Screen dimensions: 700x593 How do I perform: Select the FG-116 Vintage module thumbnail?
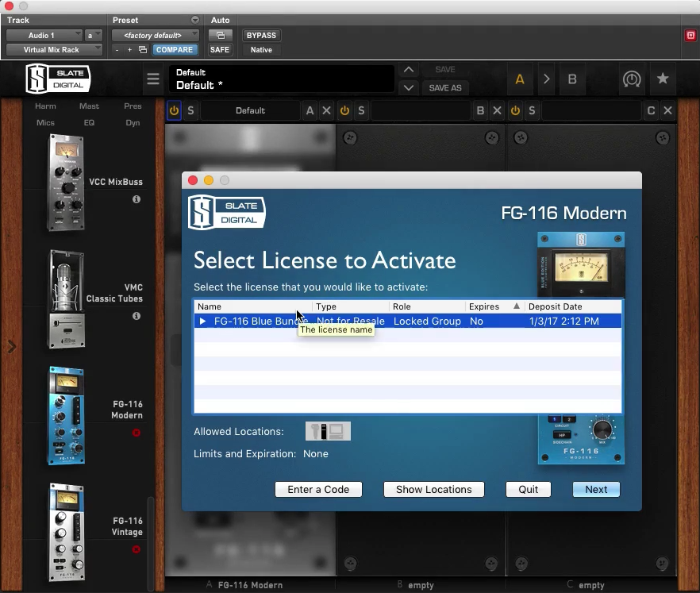pos(67,532)
